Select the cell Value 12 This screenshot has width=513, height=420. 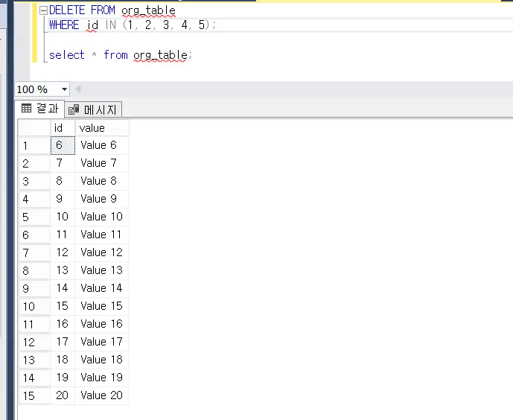click(102, 252)
